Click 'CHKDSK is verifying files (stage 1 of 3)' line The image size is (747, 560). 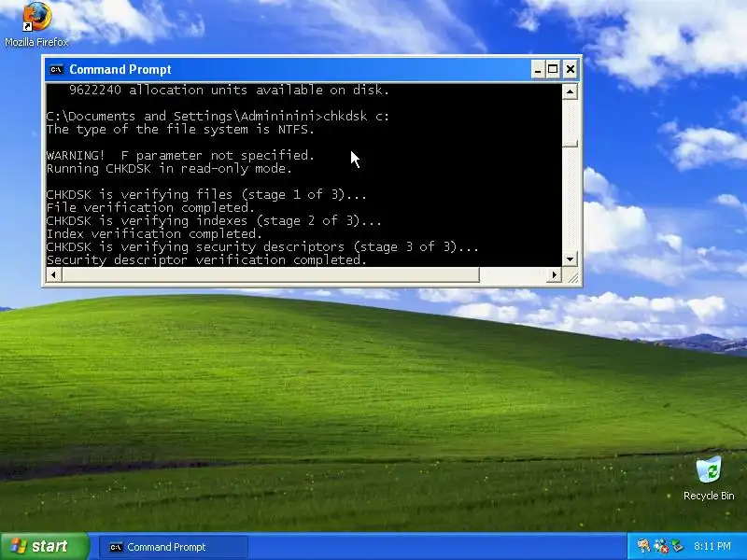tap(206, 194)
